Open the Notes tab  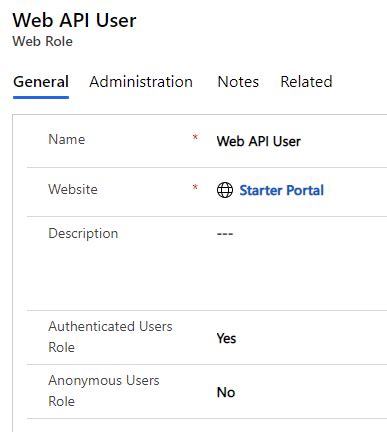point(238,82)
